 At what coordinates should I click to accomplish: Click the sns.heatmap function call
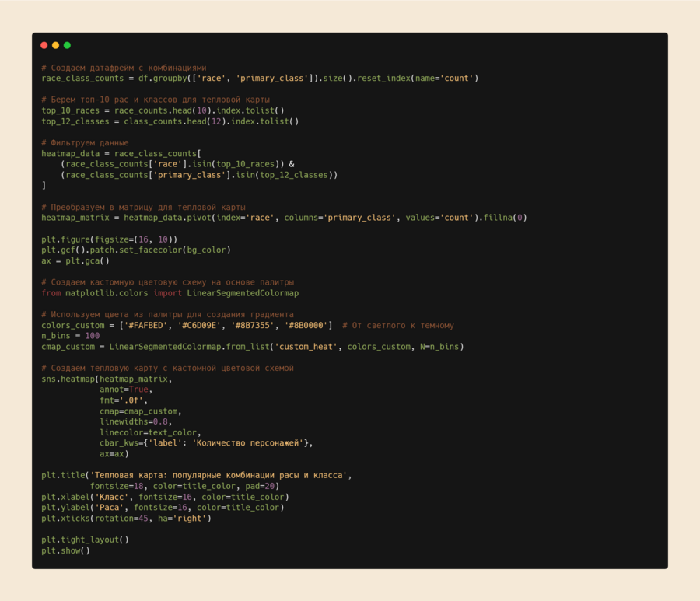point(70,379)
